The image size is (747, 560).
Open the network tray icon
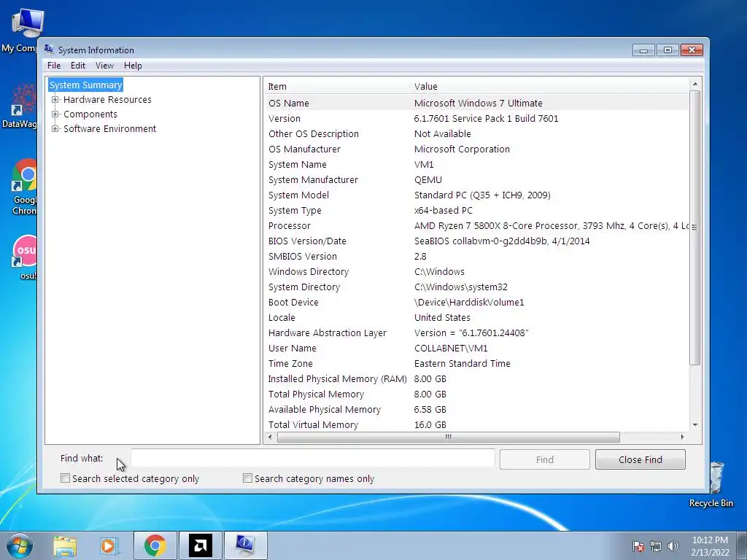coord(656,546)
